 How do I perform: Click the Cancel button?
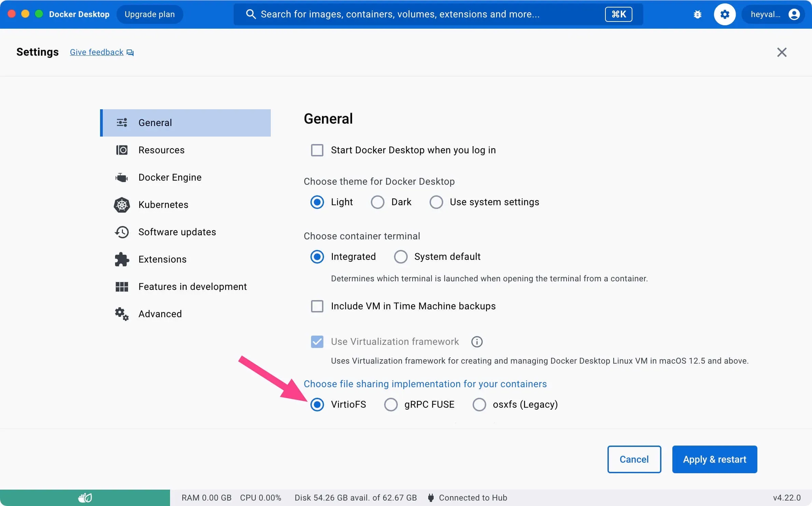[634, 459]
